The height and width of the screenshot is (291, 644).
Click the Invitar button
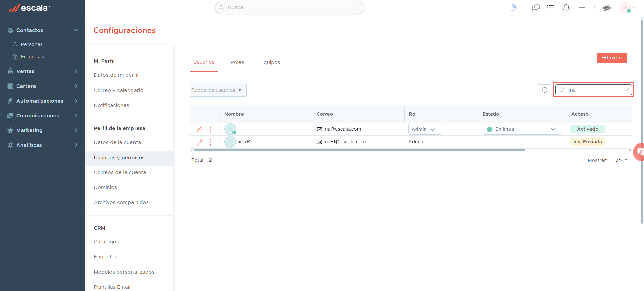point(611,58)
